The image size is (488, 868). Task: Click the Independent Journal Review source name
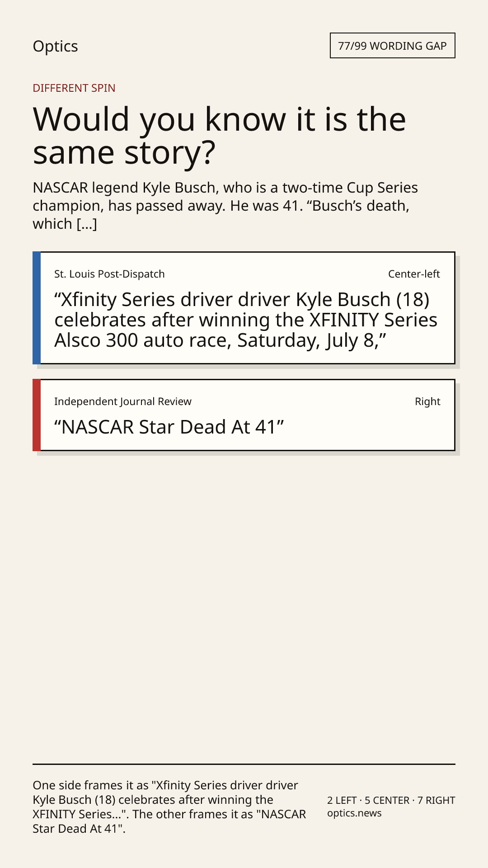pos(123,401)
